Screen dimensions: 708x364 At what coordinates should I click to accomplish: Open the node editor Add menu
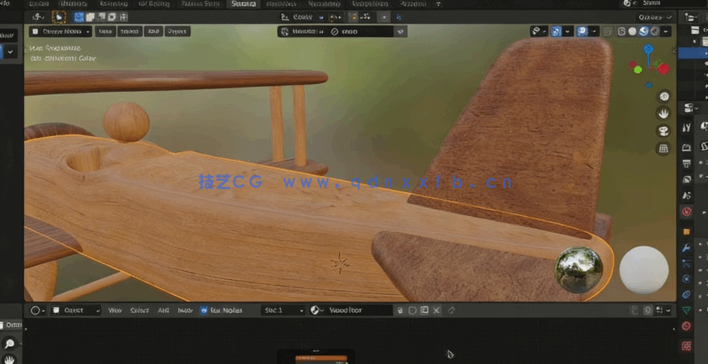pyautogui.click(x=163, y=310)
